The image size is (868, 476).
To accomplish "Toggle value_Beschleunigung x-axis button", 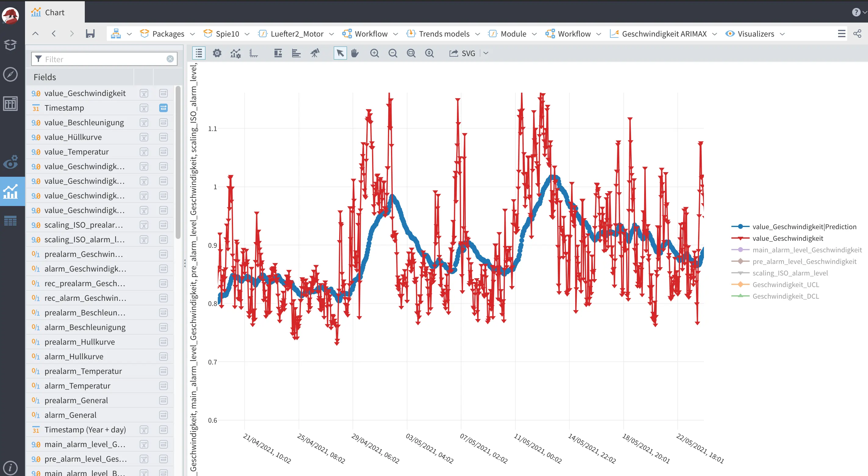I will click(144, 123).
